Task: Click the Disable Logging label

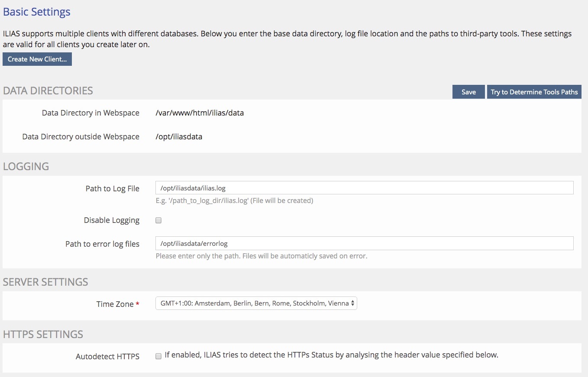Action: coord(112,220)
